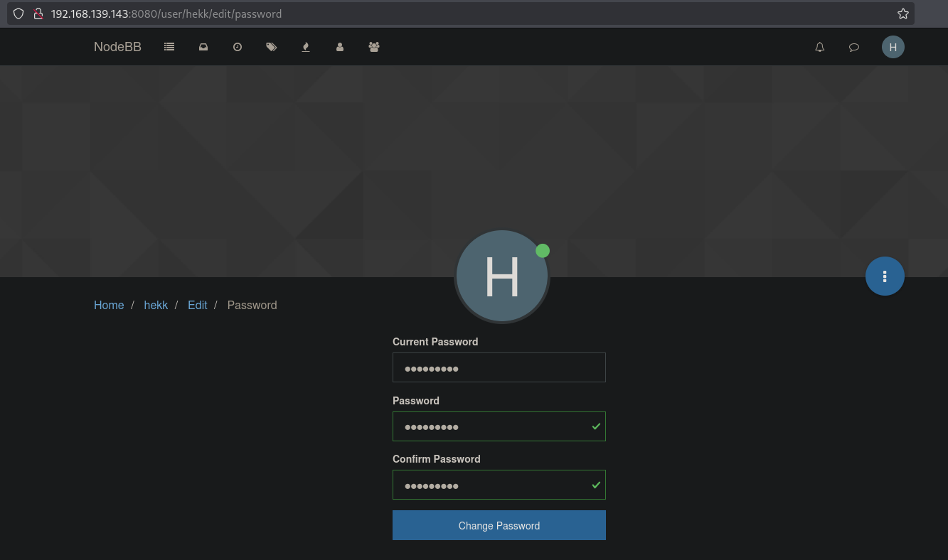Open Recent topics clock icon
Image resolution: width=948 pixels, height=560 pixels.
(238, 47)
